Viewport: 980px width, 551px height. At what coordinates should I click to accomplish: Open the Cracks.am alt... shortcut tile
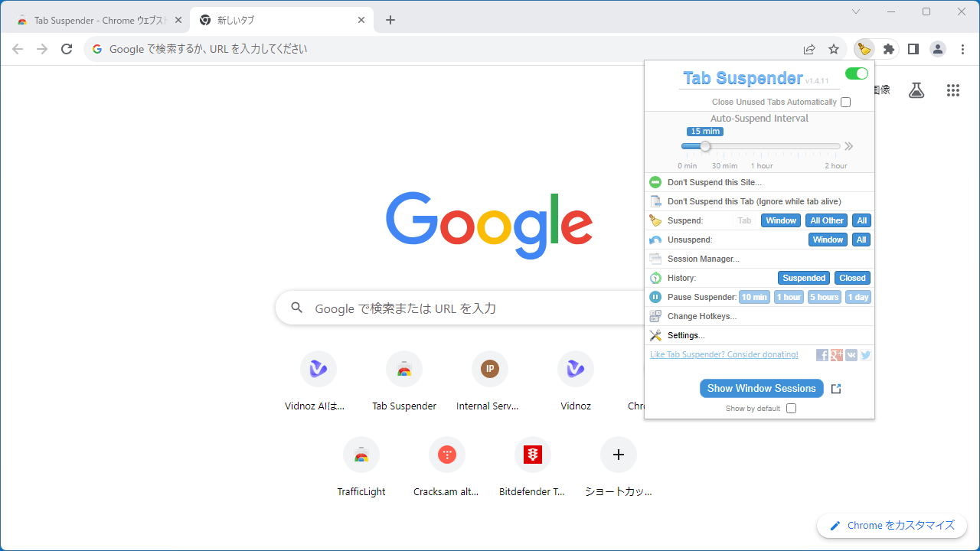pyautogui.click(x=447, y=467)
